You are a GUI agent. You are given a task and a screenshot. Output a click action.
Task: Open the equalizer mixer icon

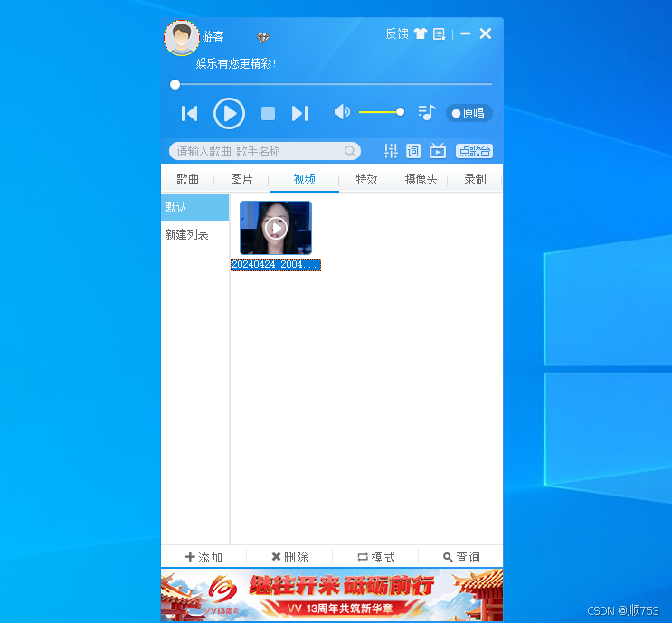pyautogui.click(x=391, y=151)
